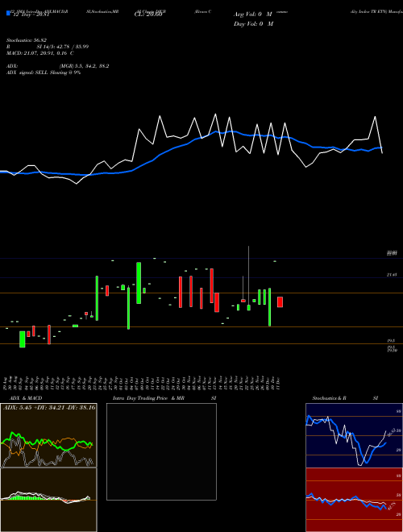The image size is (403, 532).
Task: Open the MACD histogram chart thumbnail
Action: pyautogui.click(x=48, y=500)
